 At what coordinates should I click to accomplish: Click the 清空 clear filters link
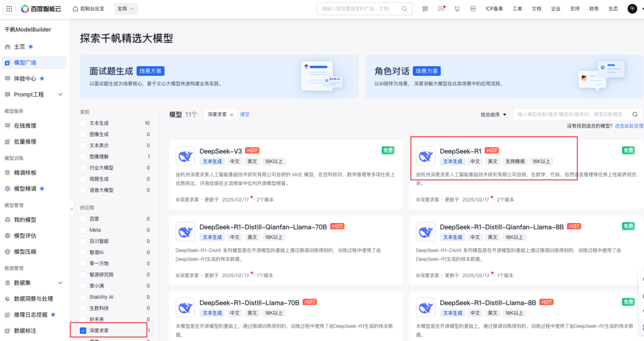click(245, 114)
